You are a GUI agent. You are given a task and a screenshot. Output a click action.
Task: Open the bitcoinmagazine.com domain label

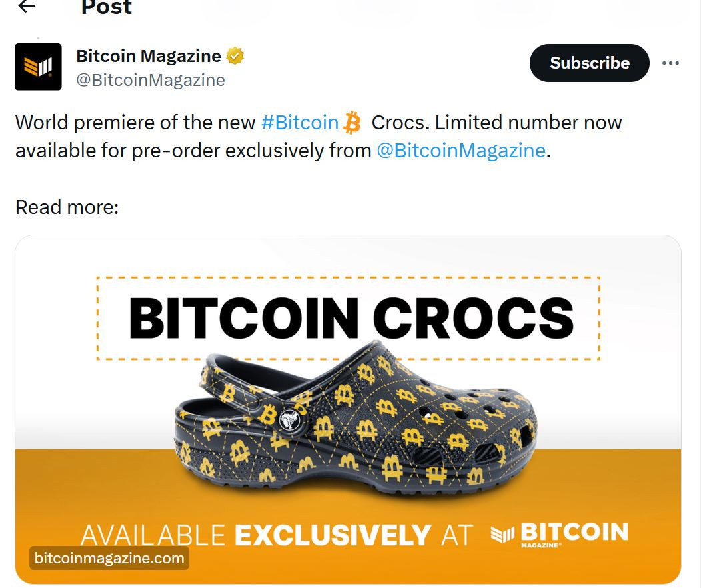(109, 558)
